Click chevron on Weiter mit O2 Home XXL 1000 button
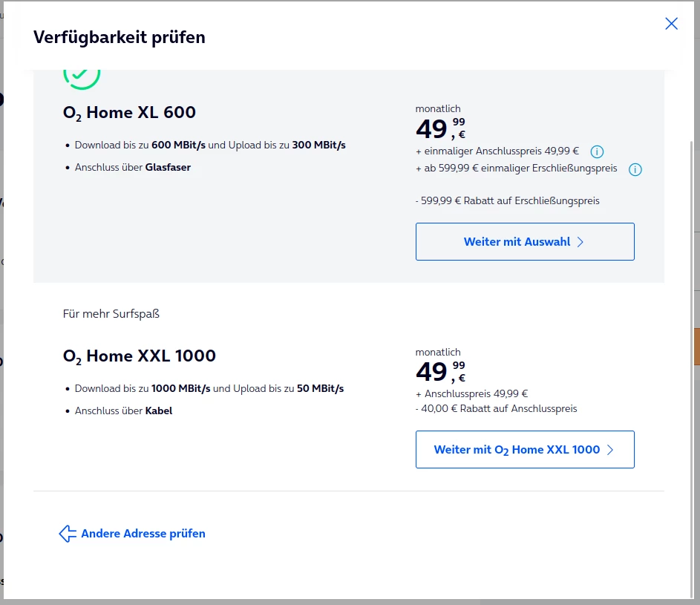This screenshot has width=700, height=605. pos(610,450)
